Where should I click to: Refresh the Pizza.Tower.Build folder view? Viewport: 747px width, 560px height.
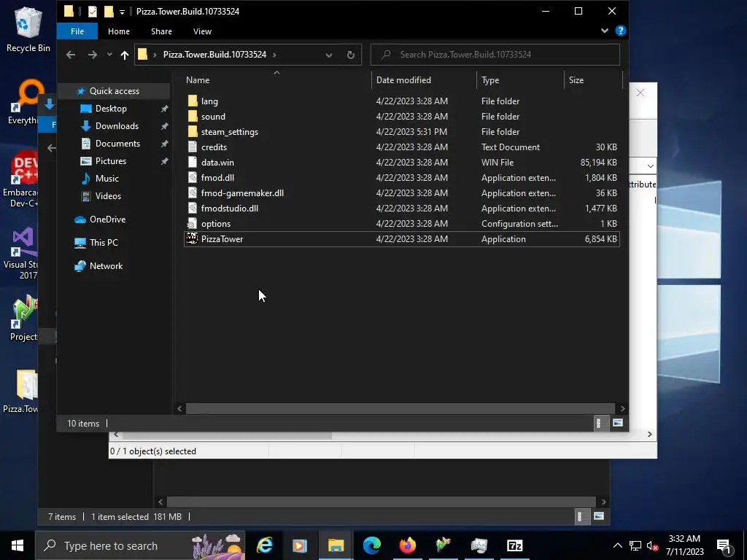[351, 55]
